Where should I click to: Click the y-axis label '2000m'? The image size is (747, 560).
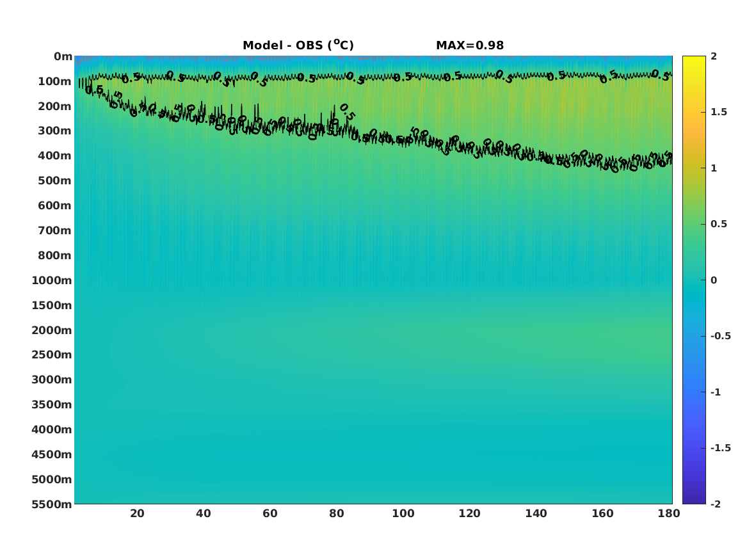coord(51,330)
